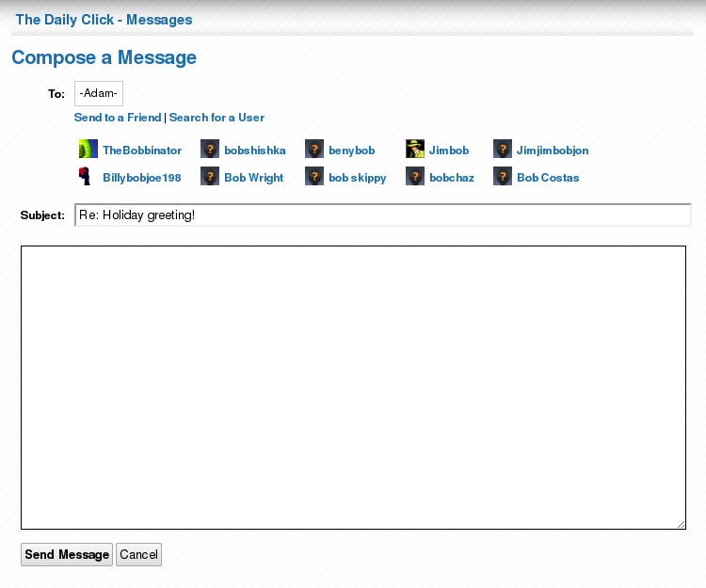This screenshot has height=588, width=706.
Task: Click TheBobbinator's green avatar icon
Action: [x=88, y=149]
